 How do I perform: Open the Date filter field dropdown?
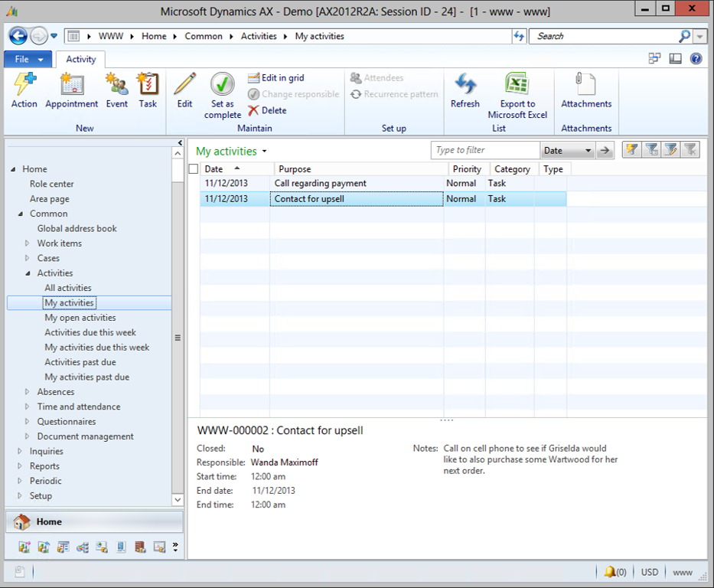(588, 151)
